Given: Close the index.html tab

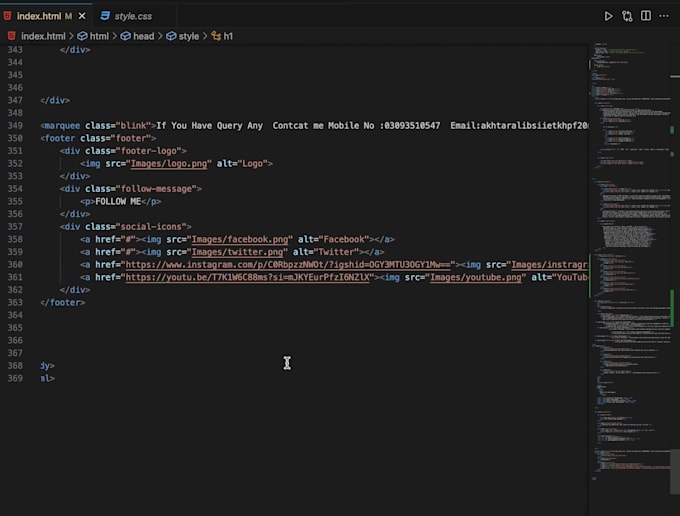Looking at the screenshot, I should (x=82, y=16).
